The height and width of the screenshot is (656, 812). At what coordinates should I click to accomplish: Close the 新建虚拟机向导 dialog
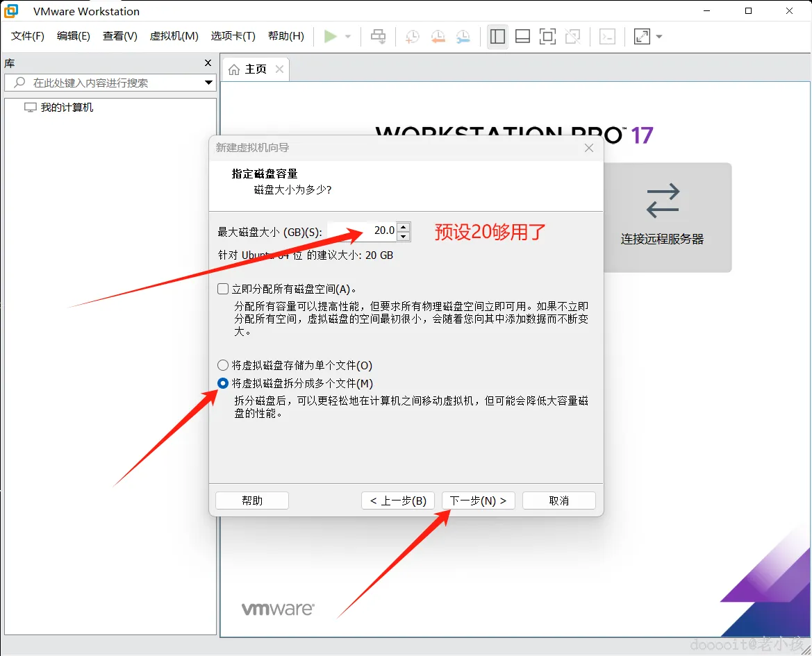tap(589, 148)
